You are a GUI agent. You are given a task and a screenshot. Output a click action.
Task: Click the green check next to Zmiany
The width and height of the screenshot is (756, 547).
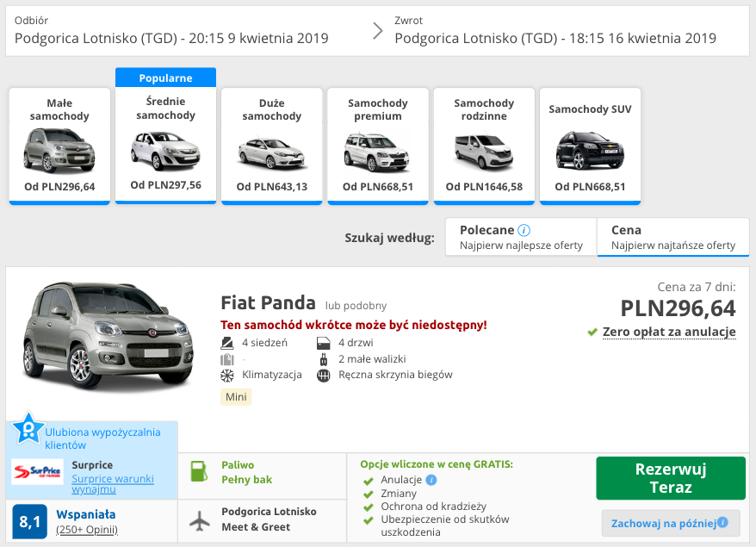coord(369,494)
